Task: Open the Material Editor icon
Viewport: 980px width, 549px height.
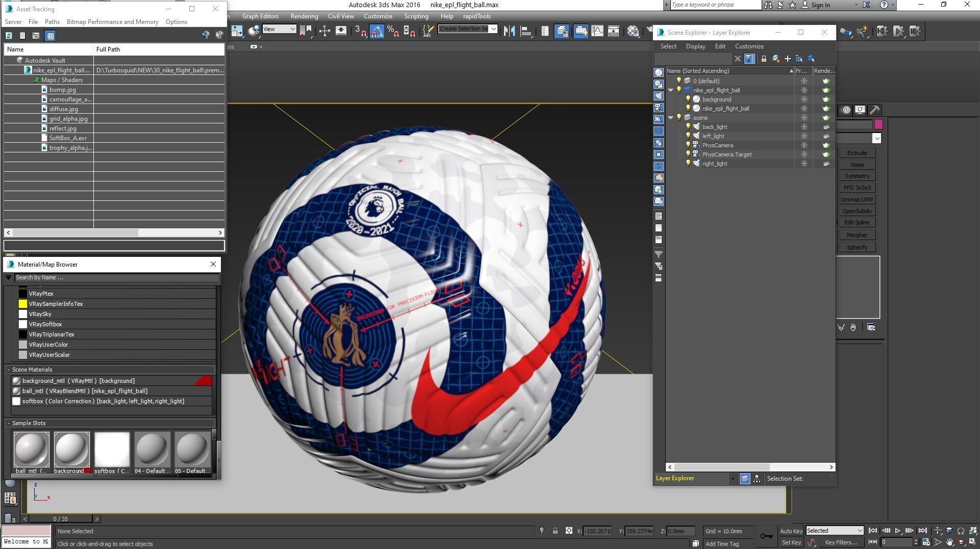Action: coord(633,31)
